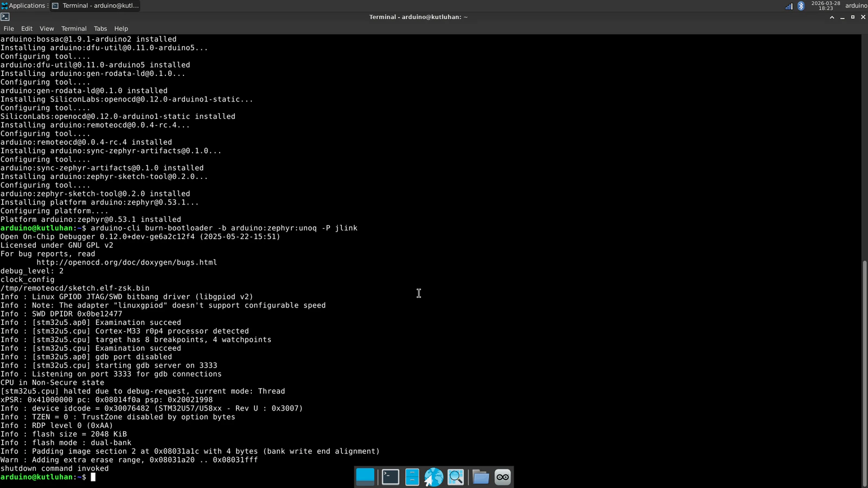Click the "Listening on port 3333" line

tap(111, 374)
